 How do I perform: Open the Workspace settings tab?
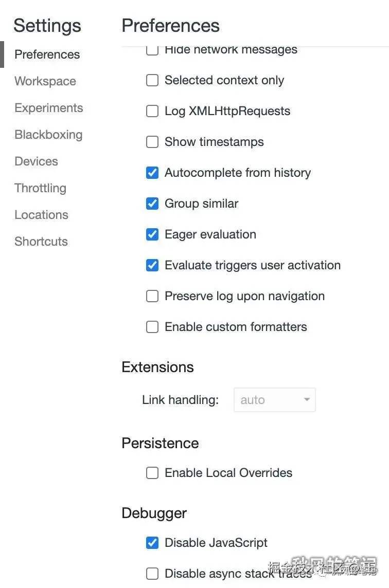(45, 81)
